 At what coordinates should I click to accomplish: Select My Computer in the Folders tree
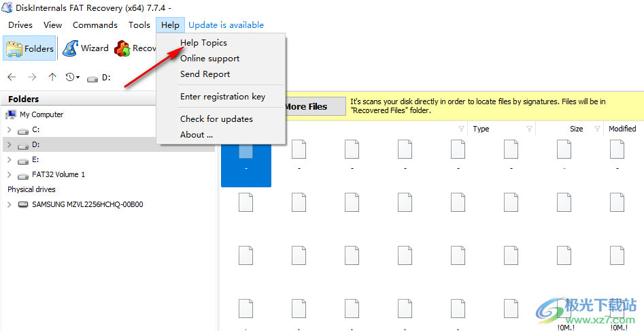pos(41,114)
